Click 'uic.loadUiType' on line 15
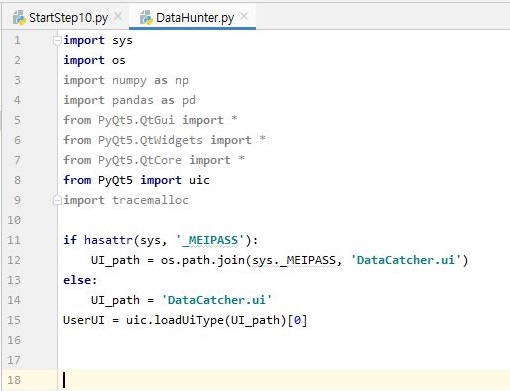Viewport: 510px width, 391px height. point(175,320)
